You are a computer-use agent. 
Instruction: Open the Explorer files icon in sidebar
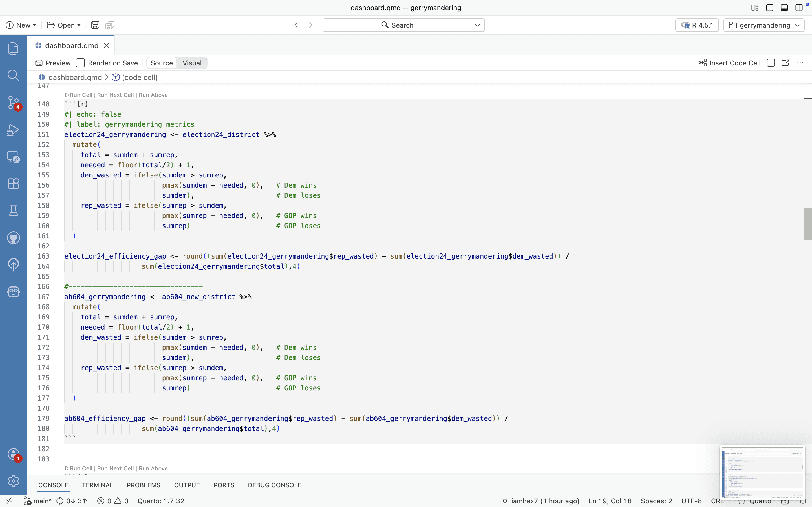point(14,48)
